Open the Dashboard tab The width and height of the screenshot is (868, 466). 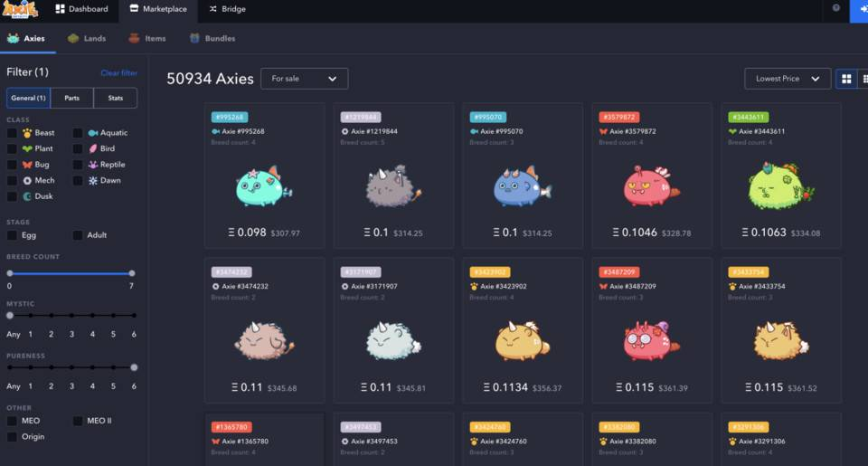click(81, 9)
